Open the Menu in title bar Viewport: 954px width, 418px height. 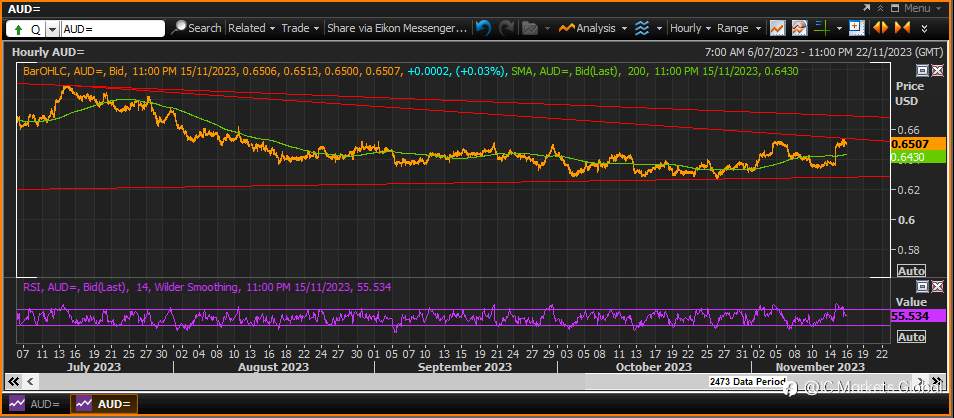[x=921, y=8]
